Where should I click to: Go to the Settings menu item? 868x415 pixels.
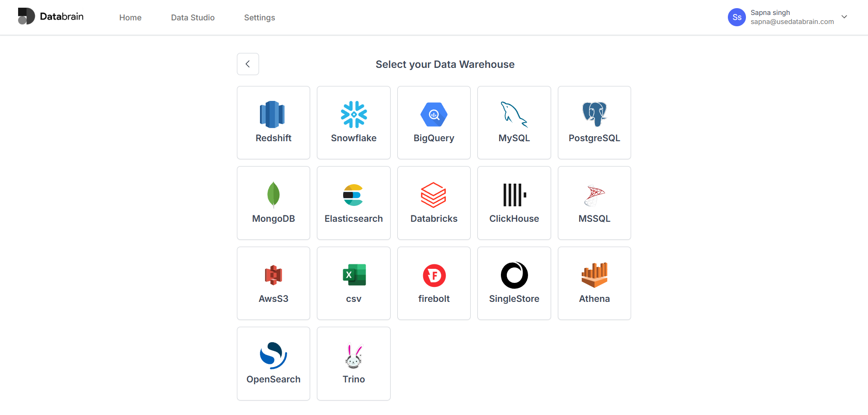pyautogui.click(x=259, y=18)
